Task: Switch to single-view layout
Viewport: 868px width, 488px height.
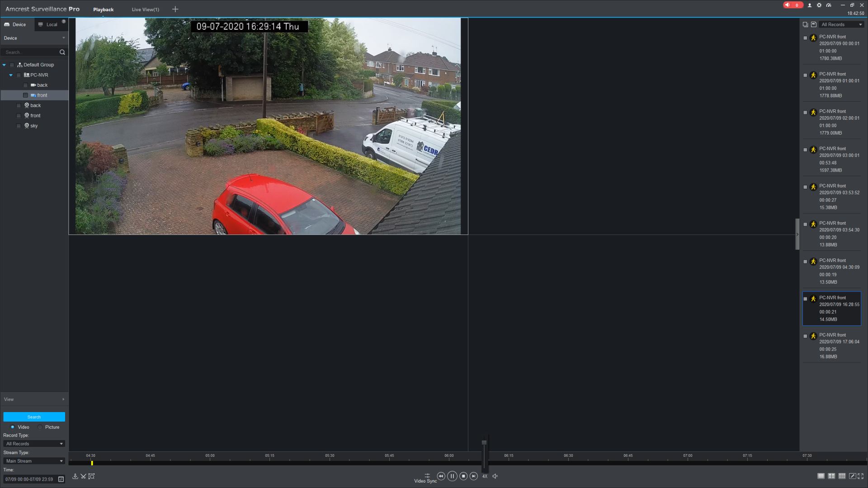Action: coord(821,476)
